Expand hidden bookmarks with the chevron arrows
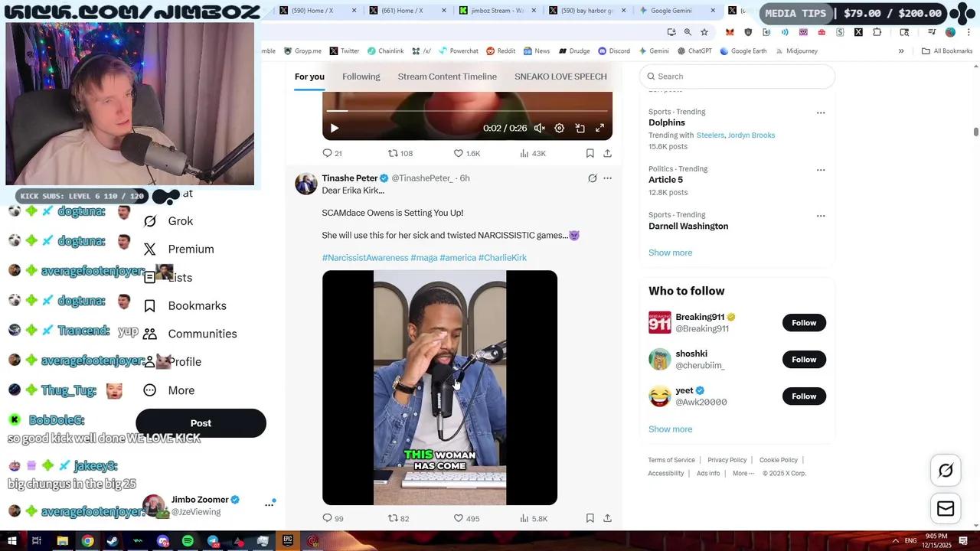 tap(902, 51)
